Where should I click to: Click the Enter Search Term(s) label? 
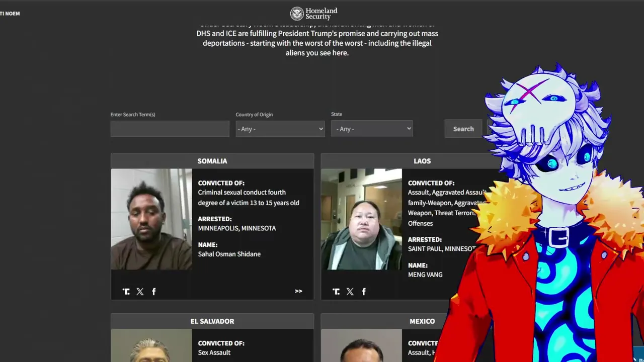[x=133, y=115]
